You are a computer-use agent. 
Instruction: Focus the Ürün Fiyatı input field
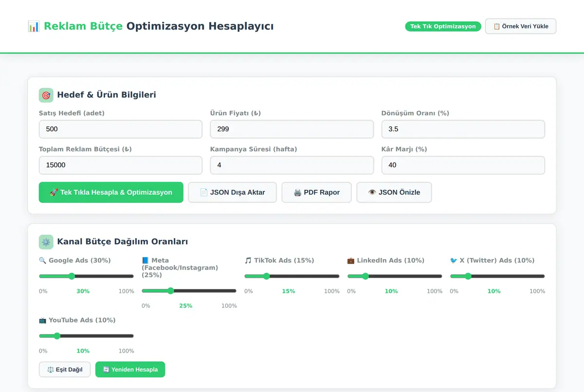pos(292,129)
